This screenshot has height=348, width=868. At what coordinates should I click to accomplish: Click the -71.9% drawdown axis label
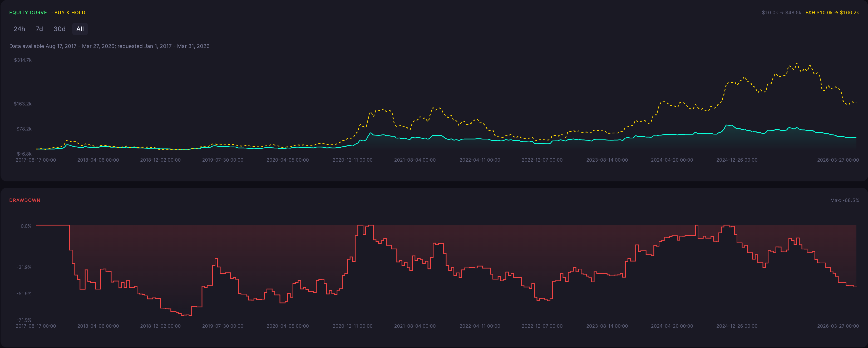coord(24,320)
